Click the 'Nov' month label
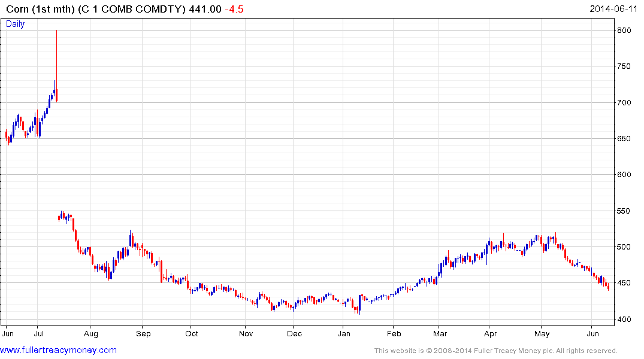This screenshot has width=644, height=359. tap(246, 333)
